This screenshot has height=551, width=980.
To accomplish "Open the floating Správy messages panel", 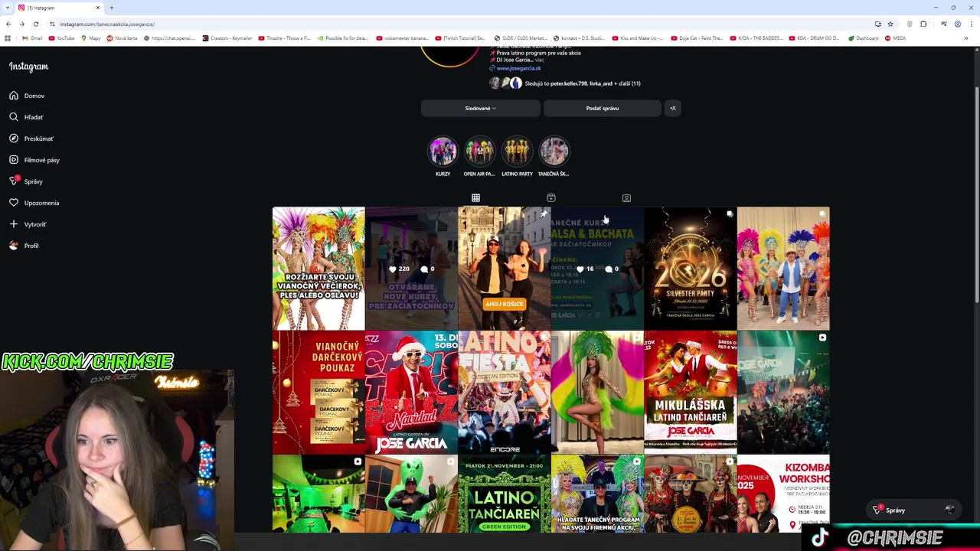I will click(915, 510).
